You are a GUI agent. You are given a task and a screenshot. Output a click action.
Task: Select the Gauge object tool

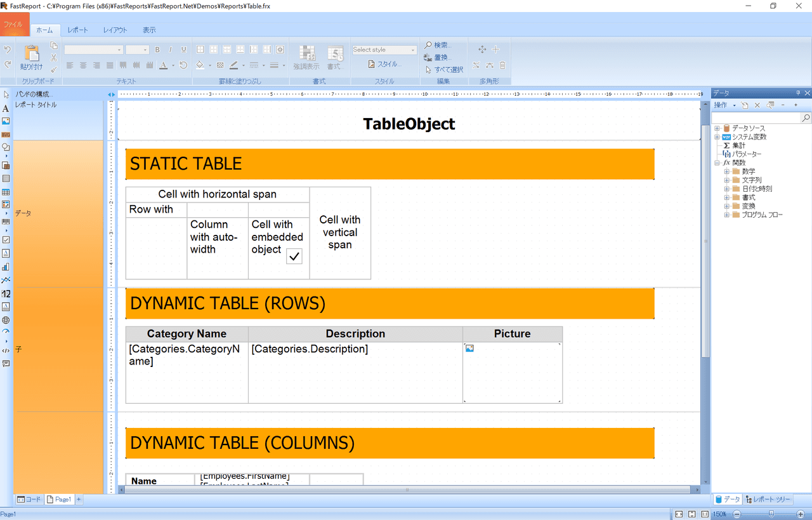[x=6, y=332]
